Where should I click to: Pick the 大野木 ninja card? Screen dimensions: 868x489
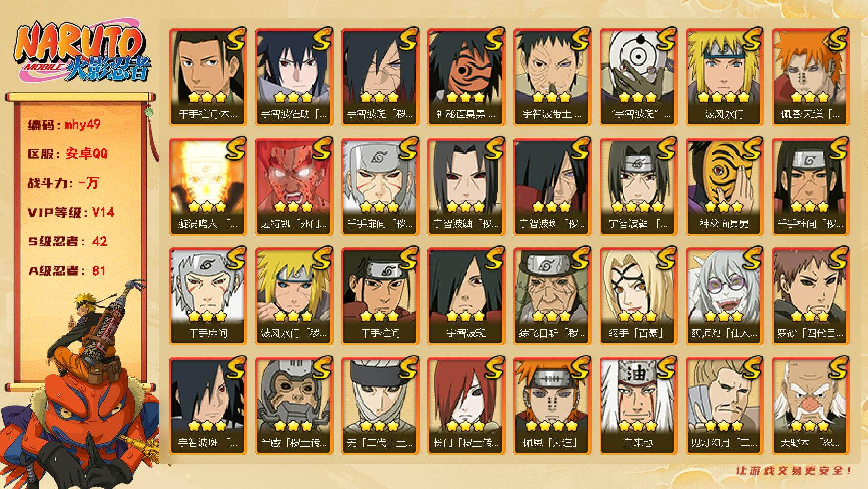point(810,405)
